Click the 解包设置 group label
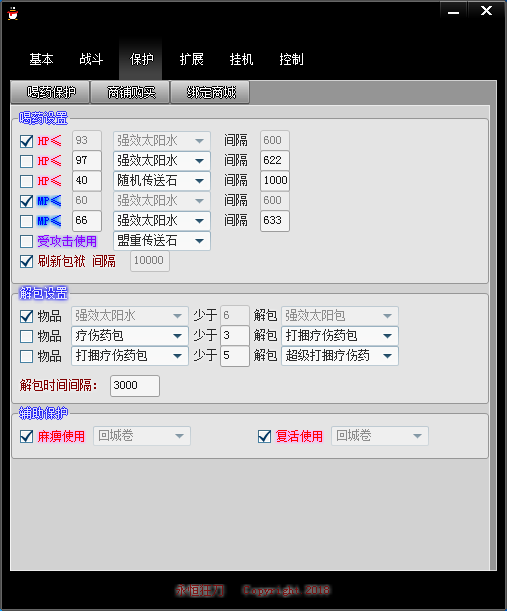 43,293
